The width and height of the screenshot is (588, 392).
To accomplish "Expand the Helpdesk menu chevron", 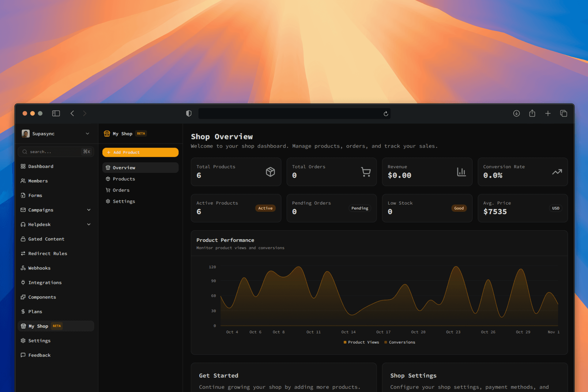I will click(89, 224).
